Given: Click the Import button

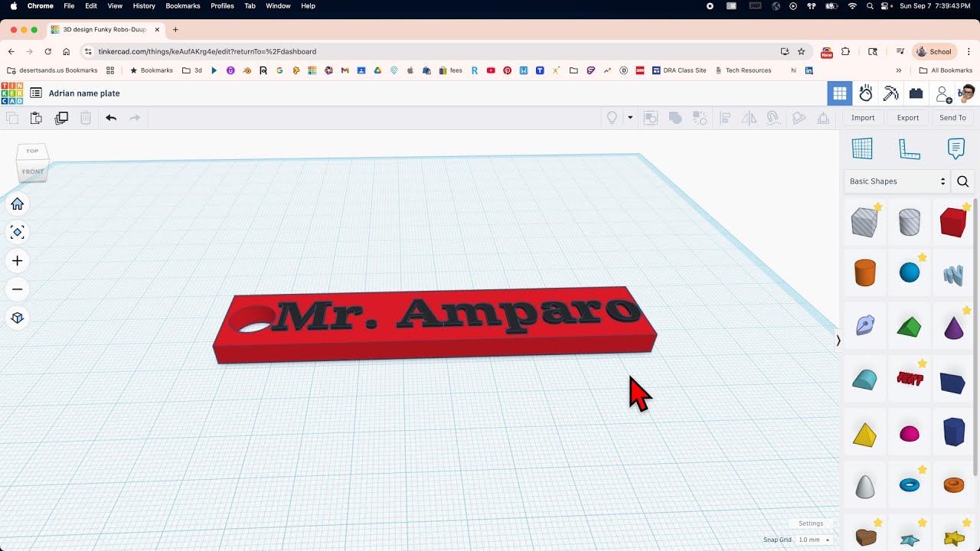Looking at the screenshot, I should point(863,118).
